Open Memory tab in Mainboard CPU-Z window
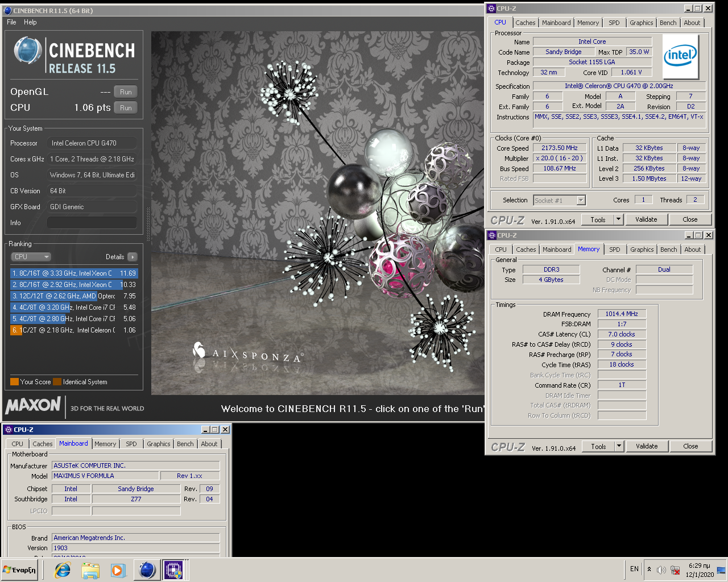728x582 pixels. pyautogui.click(x=105, y=444)
